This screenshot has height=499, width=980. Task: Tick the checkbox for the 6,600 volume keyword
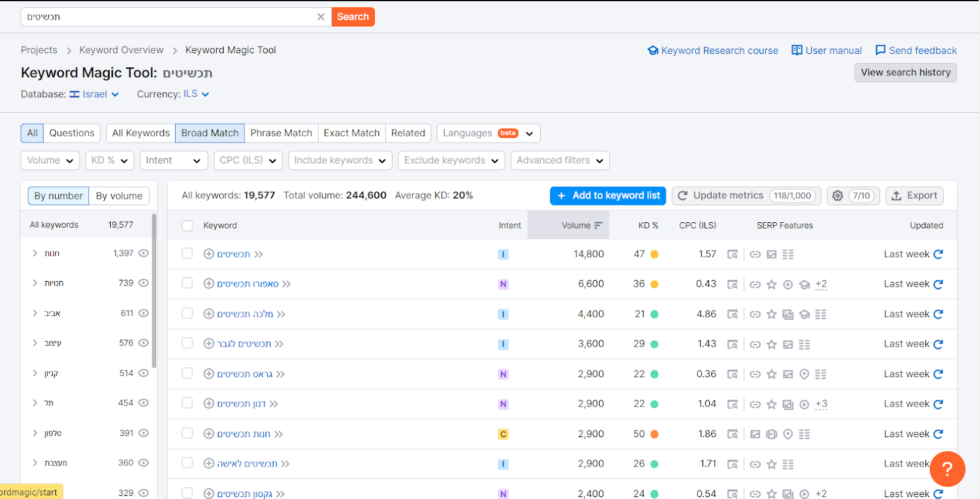pyautogui.click(x=187, y=283)
